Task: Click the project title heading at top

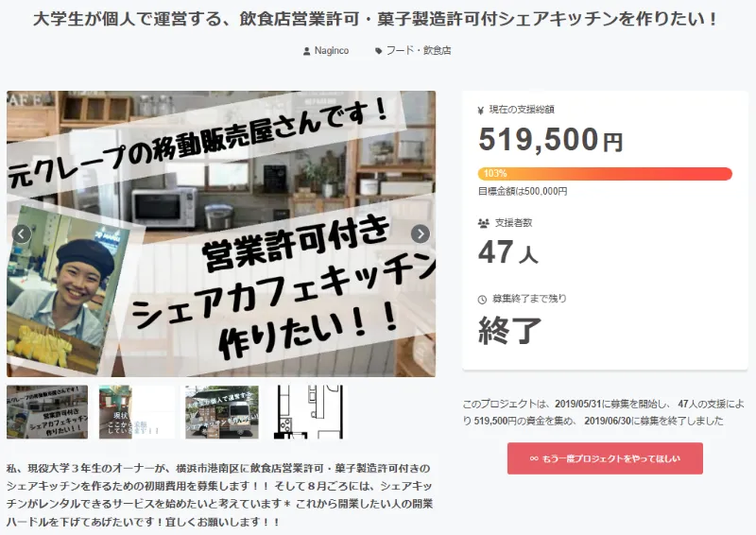Action: (x=375, y=19)
